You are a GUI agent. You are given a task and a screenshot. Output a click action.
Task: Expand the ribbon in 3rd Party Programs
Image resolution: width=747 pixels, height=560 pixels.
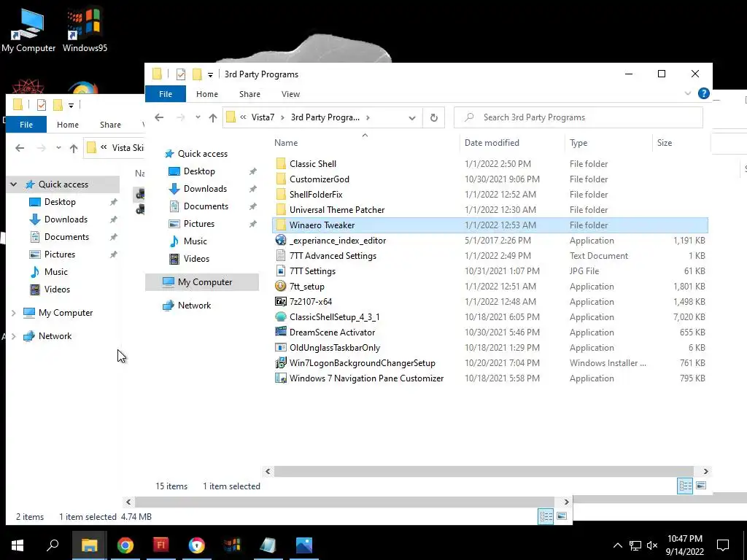[687, 93]
